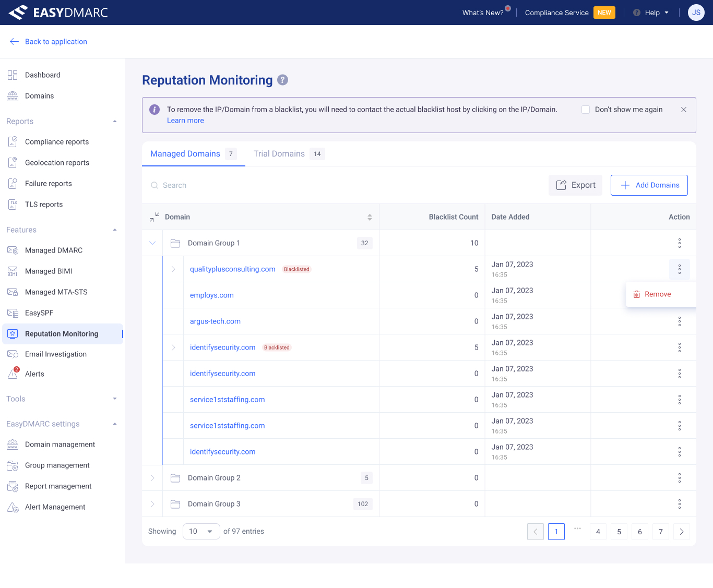Viewport: 713px width, 588px height.
Task: Expand qualityplusconsulting.com row
Action: pos(173,269)
